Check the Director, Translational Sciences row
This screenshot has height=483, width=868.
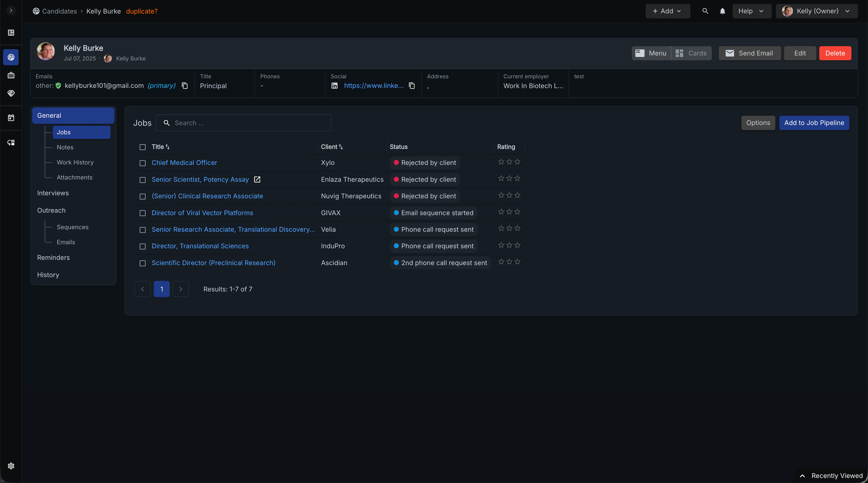point(143,247)
